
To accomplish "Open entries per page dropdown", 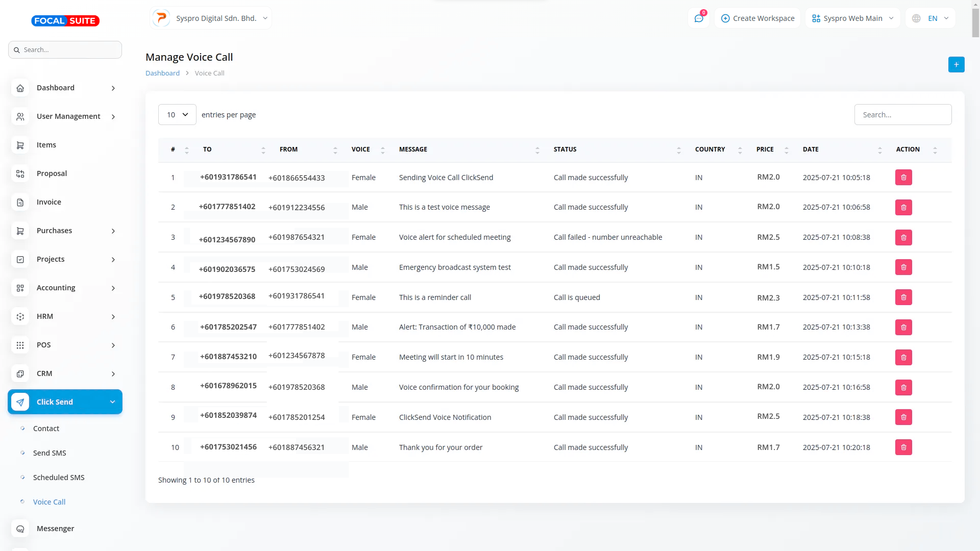I will 177,115.
